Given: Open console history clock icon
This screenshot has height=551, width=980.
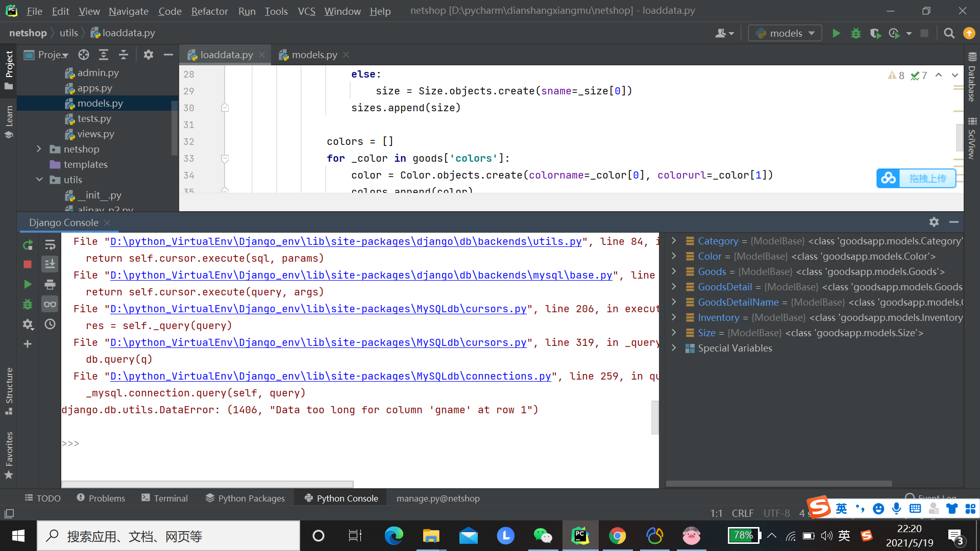Looking at the screenshot, I should tap(50, 324).
